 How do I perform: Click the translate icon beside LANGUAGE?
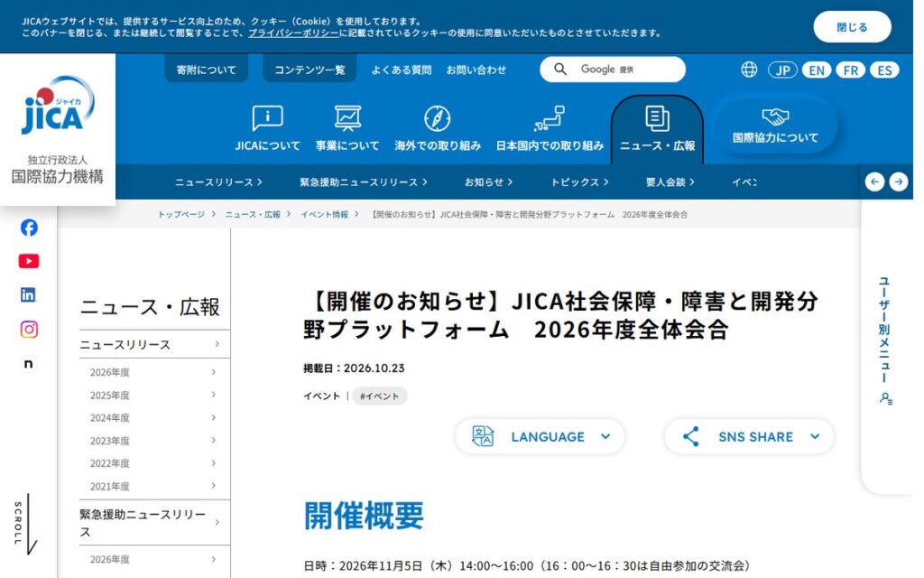pos(483,436)
